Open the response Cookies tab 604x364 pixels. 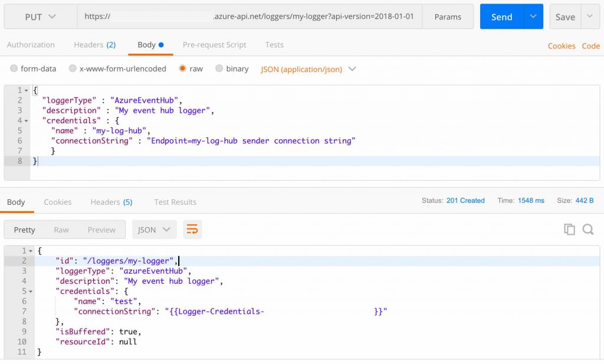click(58, 202)
